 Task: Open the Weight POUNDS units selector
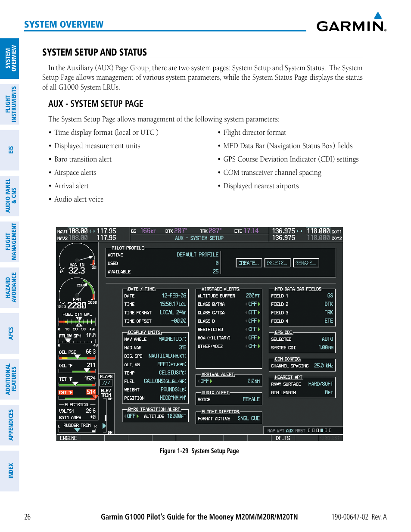[173, 389]
